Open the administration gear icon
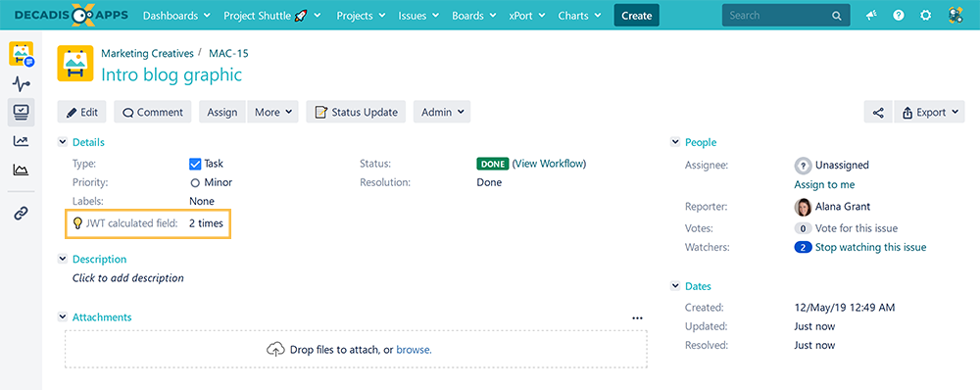 click(x=926, y=16)
